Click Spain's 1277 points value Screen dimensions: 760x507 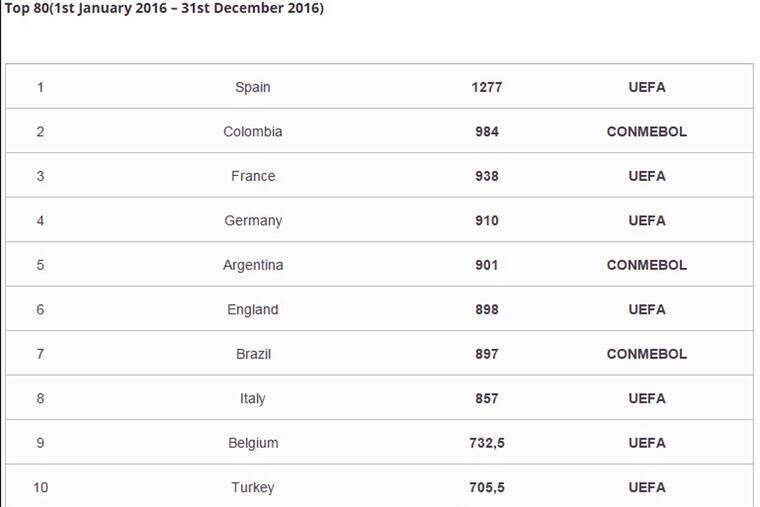[486, 87]
